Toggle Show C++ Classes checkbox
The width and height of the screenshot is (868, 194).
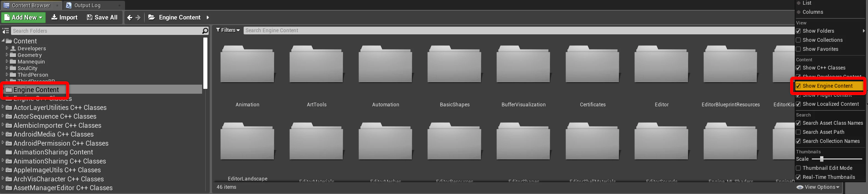pyautogui.click(x=798, y=68)
